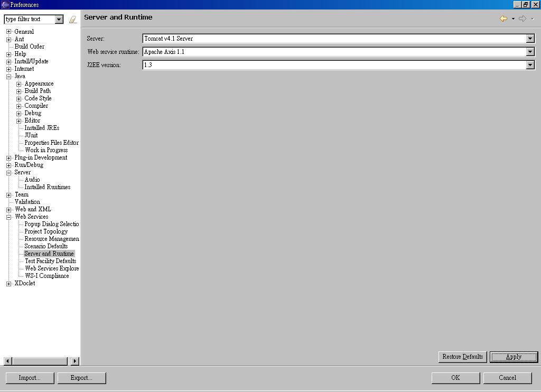
Task: Select Installed Runtimes under Server
Action: [x=47, y=187]
